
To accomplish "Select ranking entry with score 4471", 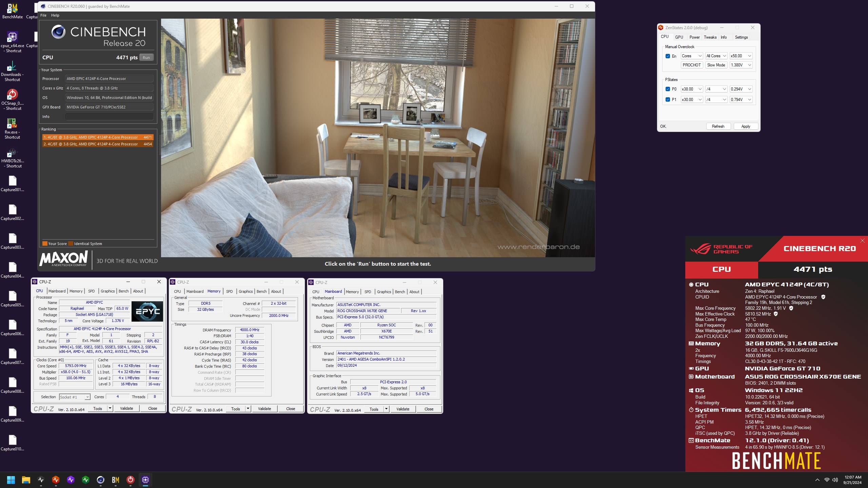I will click(x=98, y=137).
